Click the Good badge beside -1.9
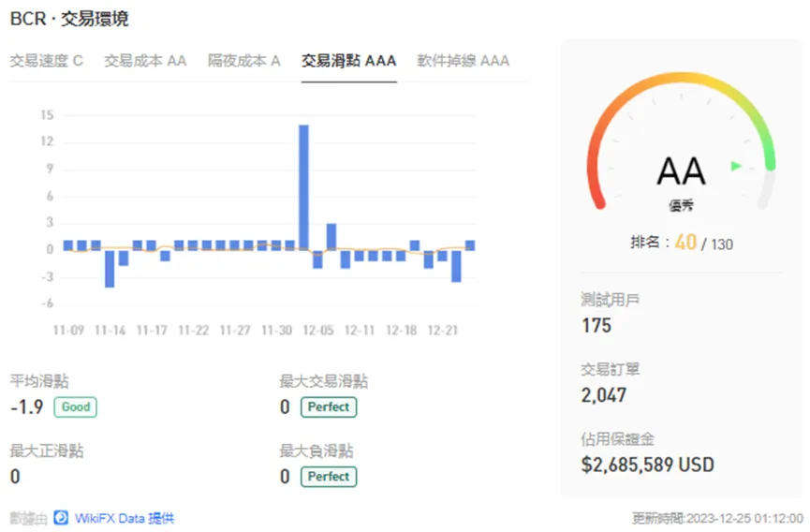810x532 pixels. click(x=76, y=407)
